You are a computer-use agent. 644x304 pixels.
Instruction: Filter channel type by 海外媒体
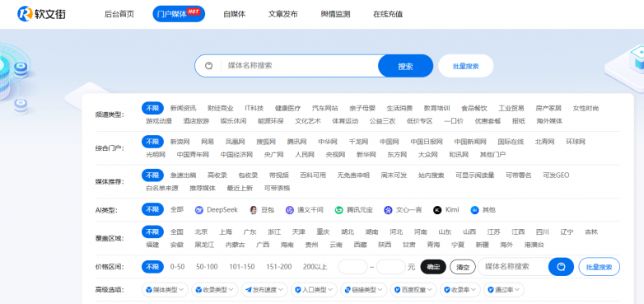[549, 121]
